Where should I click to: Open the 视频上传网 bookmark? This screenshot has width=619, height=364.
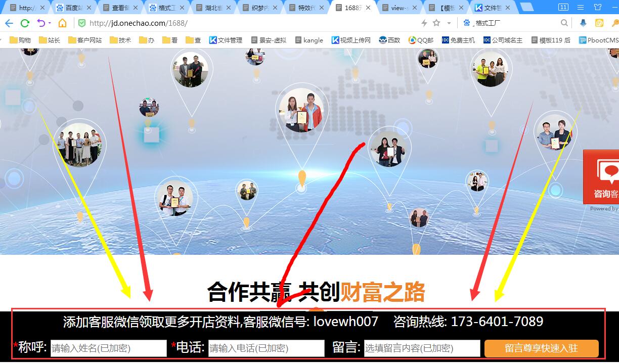[x=351, y=40]
